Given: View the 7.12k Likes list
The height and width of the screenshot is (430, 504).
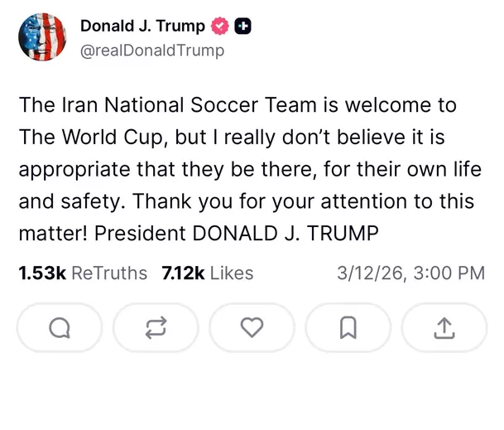Looking at the screenshot, I should 208,273.
